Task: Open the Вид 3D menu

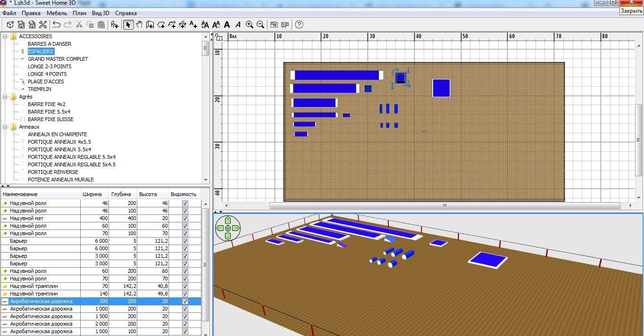Action: pyautogui.click(x=100, y=13)
